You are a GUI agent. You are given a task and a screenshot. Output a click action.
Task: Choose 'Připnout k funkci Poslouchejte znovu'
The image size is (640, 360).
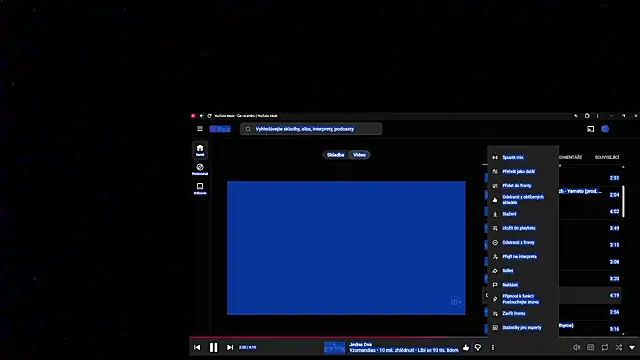pyautogui.click(x=523, y=299)
